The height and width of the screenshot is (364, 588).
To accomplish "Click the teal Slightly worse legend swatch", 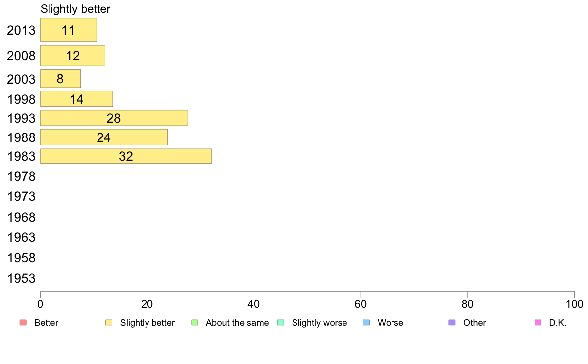I will click(x=281, y=323).
